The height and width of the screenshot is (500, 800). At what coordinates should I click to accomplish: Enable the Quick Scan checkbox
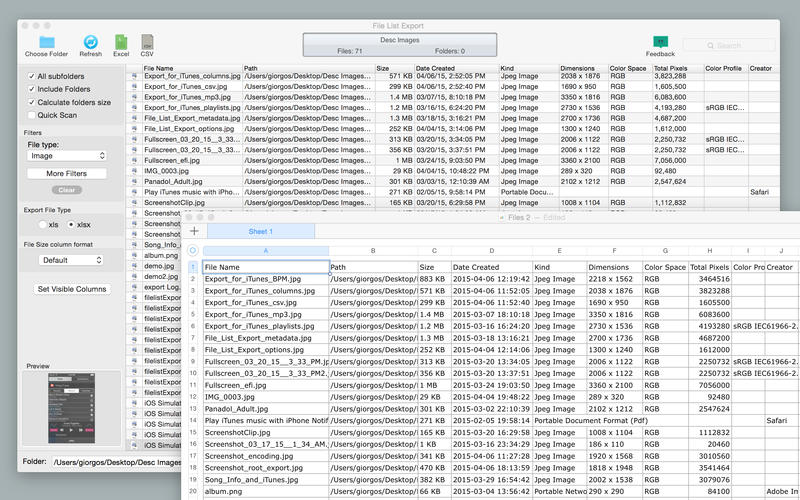31,115
